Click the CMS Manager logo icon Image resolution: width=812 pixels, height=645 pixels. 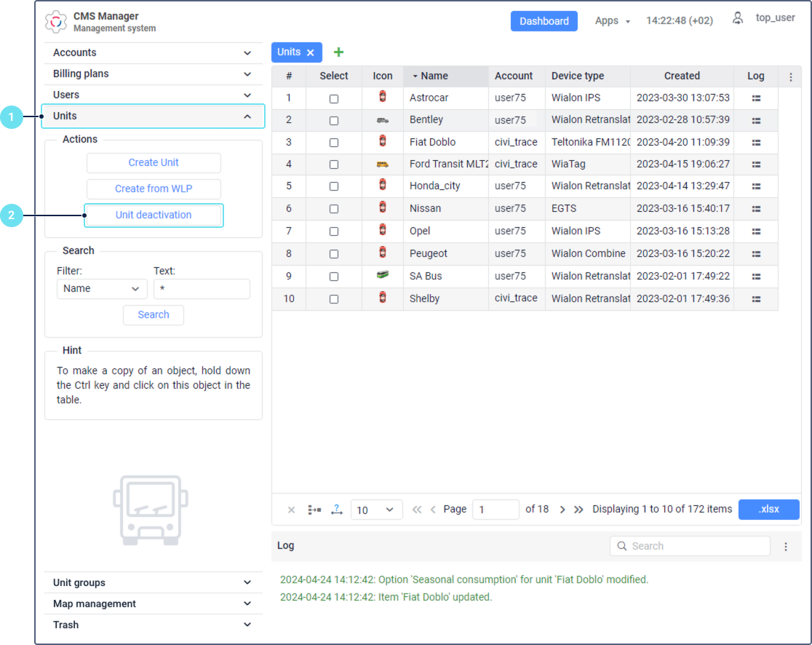(x=56, y=22)
